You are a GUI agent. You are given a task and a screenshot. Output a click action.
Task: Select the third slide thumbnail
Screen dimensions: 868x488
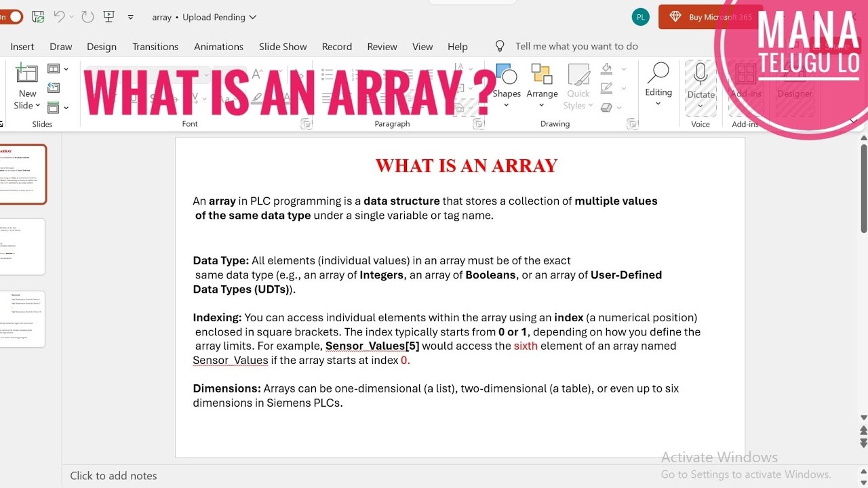(x=22, y=319)
